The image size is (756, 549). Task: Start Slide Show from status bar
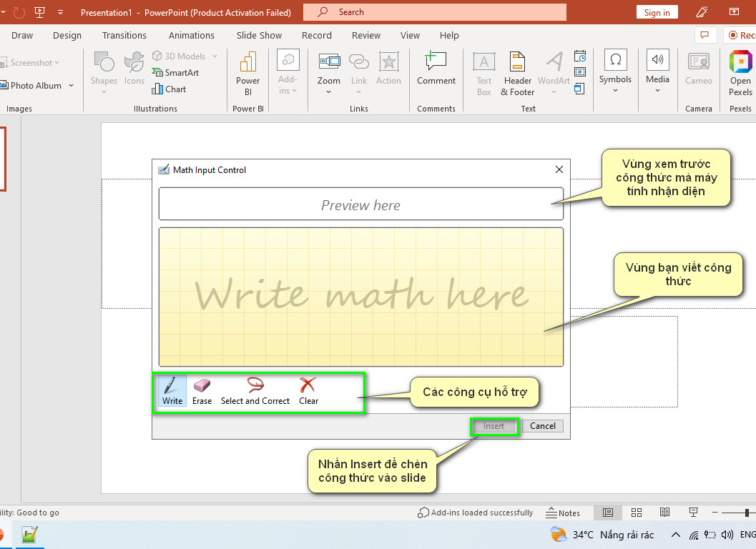(x=693, y=513)
